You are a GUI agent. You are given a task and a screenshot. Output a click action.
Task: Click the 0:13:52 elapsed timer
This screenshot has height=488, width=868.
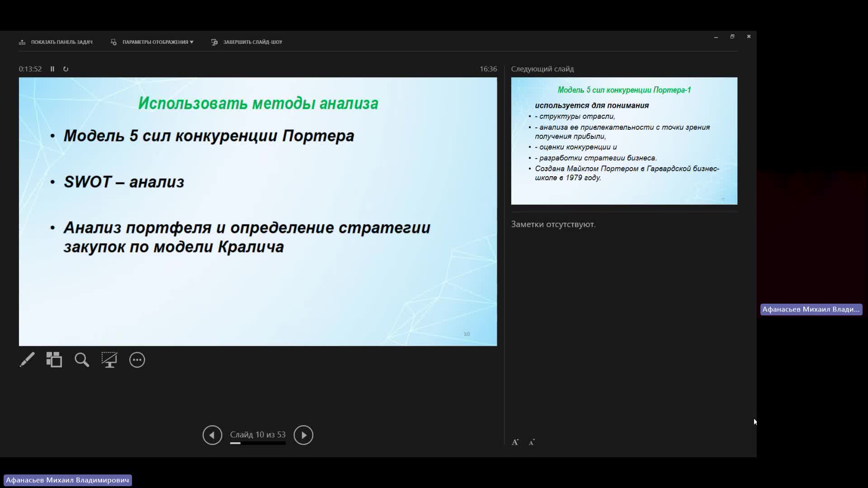[30, 69]
